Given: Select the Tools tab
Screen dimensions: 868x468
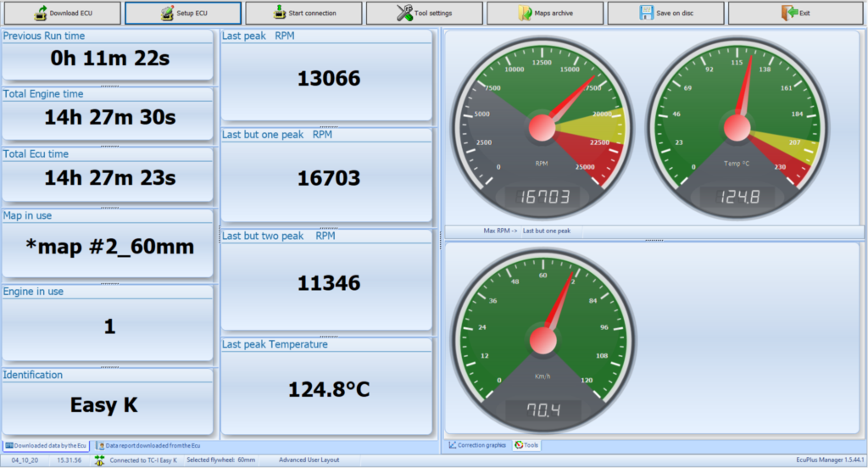Looking at the screenshot, I should (526, 444).
